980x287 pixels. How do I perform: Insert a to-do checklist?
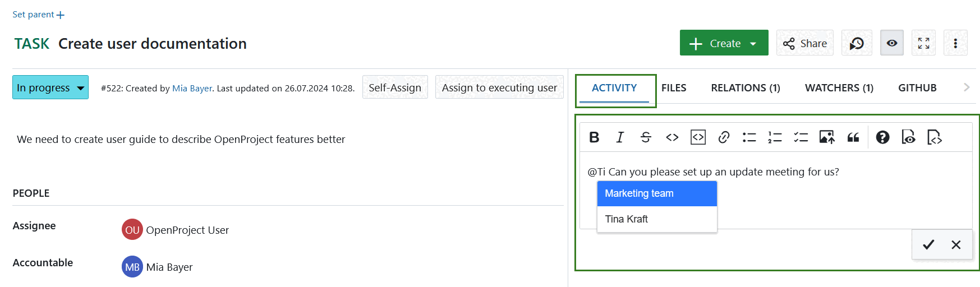800,137
